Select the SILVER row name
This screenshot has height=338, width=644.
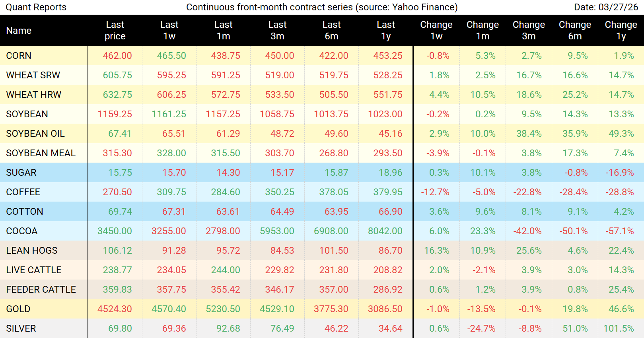pyautogui.click(x=21, y=328)
